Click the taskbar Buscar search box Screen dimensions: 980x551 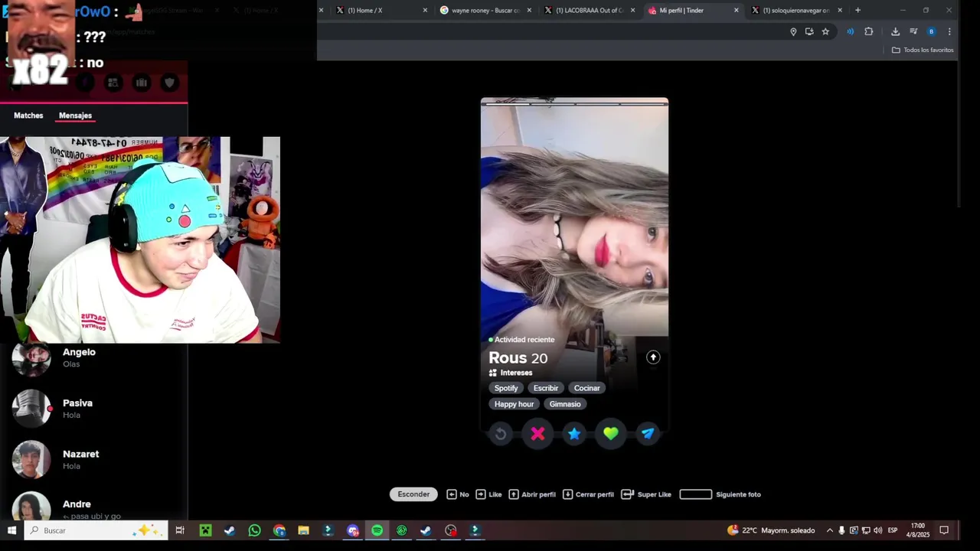96,530
